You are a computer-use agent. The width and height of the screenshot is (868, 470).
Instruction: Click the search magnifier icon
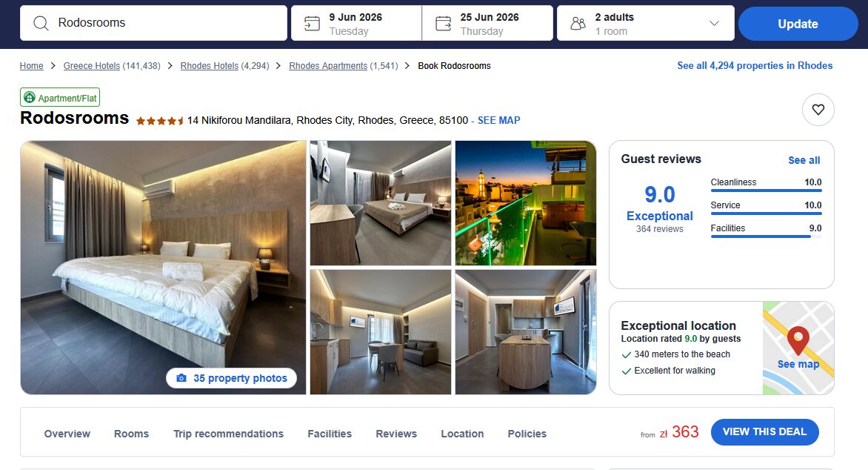[x=41, y=23]
